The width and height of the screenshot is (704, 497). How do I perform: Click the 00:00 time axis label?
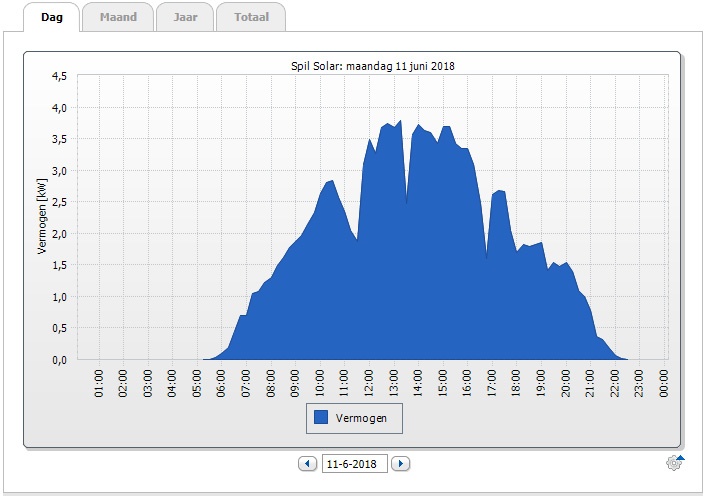(664, 383)
